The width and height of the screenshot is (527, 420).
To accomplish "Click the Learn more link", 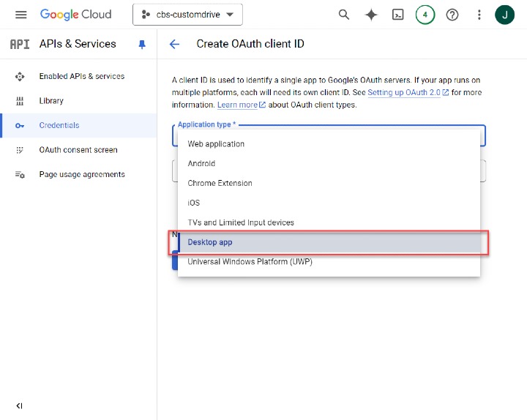I will tap(238, 105).
